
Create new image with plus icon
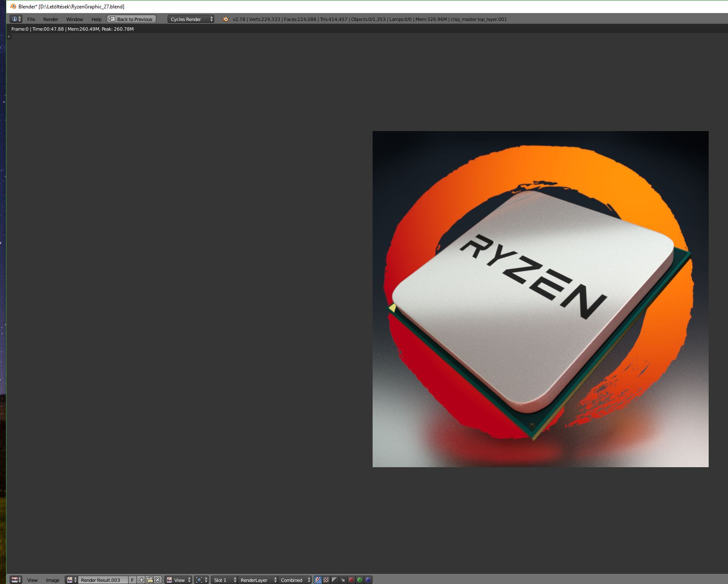pos(141,580)
